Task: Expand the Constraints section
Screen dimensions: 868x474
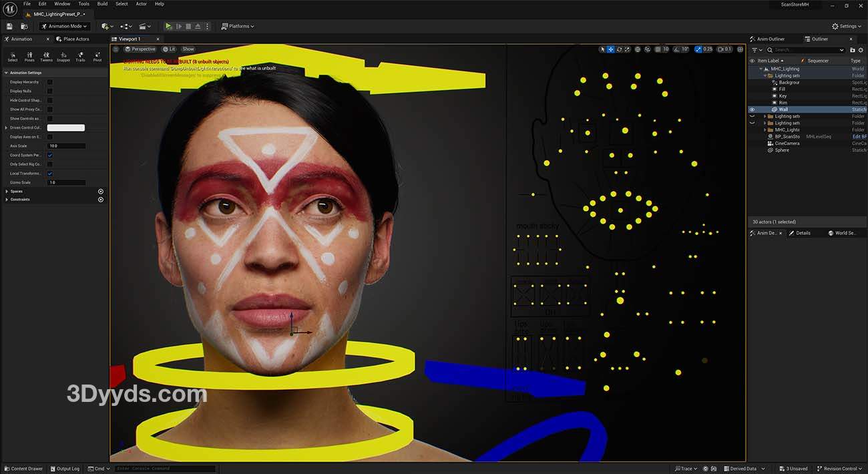Action: [7, 200]
